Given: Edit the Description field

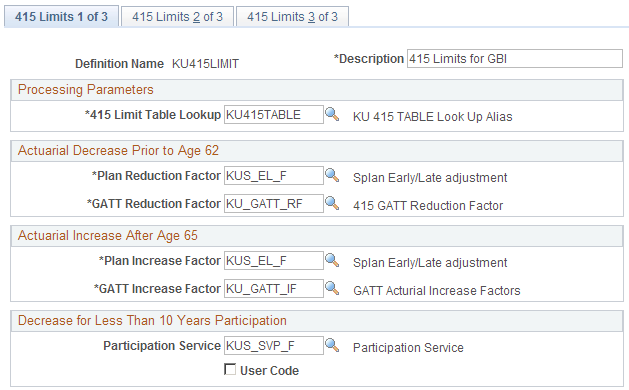Looking at the screenshot, I should click(x=515, y=59).
